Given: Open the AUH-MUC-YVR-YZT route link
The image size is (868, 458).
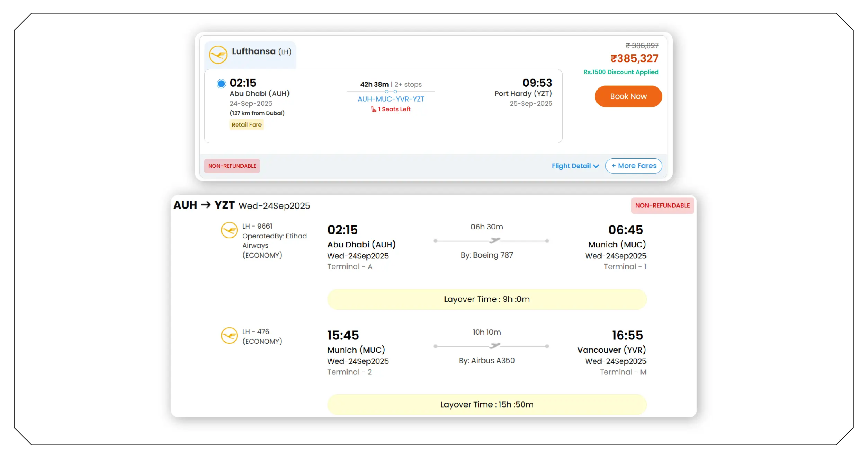Looking at the screenshot, I should click(x=391, y=99).
